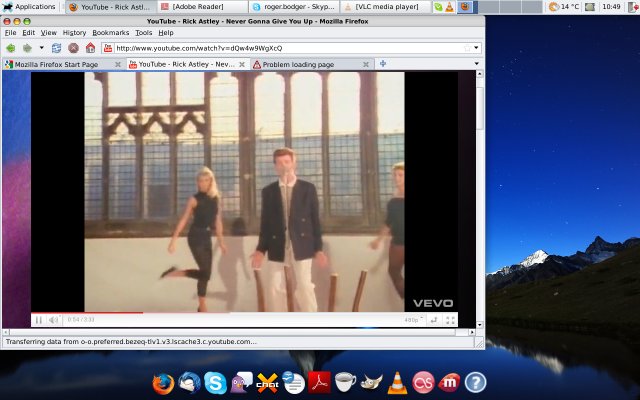Reload the current page
The width and height of the screenshot is (640, 400).
(56, 48)
